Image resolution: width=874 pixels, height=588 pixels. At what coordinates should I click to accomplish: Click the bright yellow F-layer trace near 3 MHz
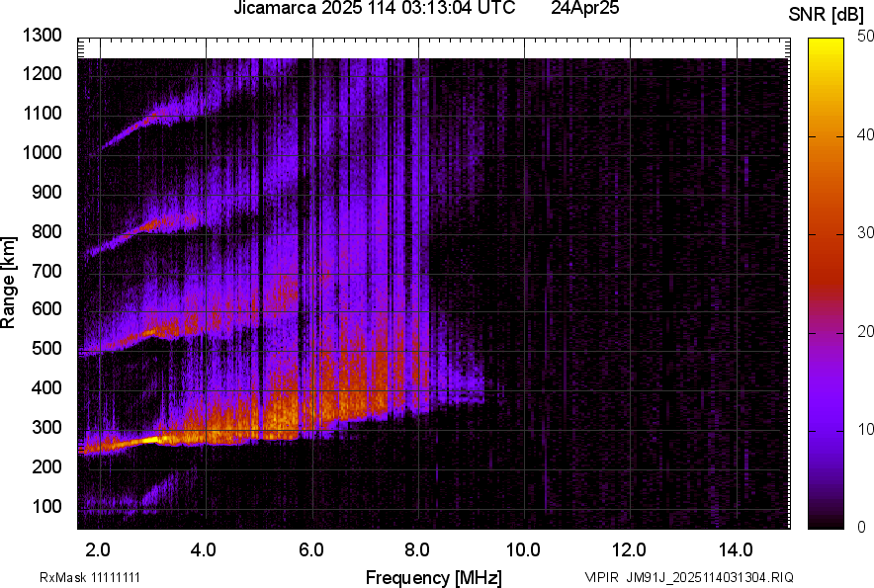point(151,440)
